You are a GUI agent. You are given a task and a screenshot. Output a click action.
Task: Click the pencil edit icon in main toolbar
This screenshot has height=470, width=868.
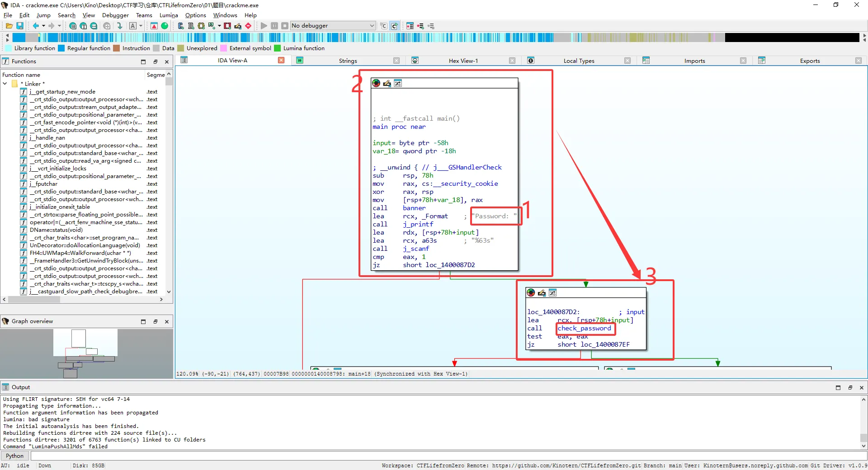[238, 26]
